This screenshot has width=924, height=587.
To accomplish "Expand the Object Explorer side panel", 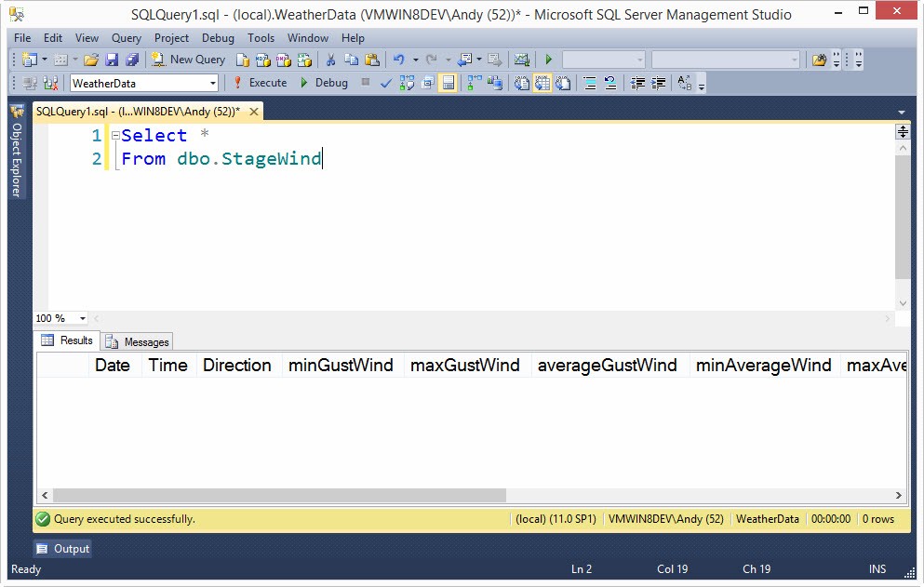I will pos(17,152).
